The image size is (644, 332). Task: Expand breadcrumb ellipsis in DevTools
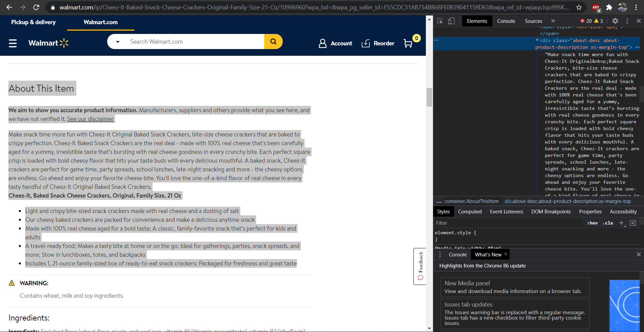coord(439,202)
